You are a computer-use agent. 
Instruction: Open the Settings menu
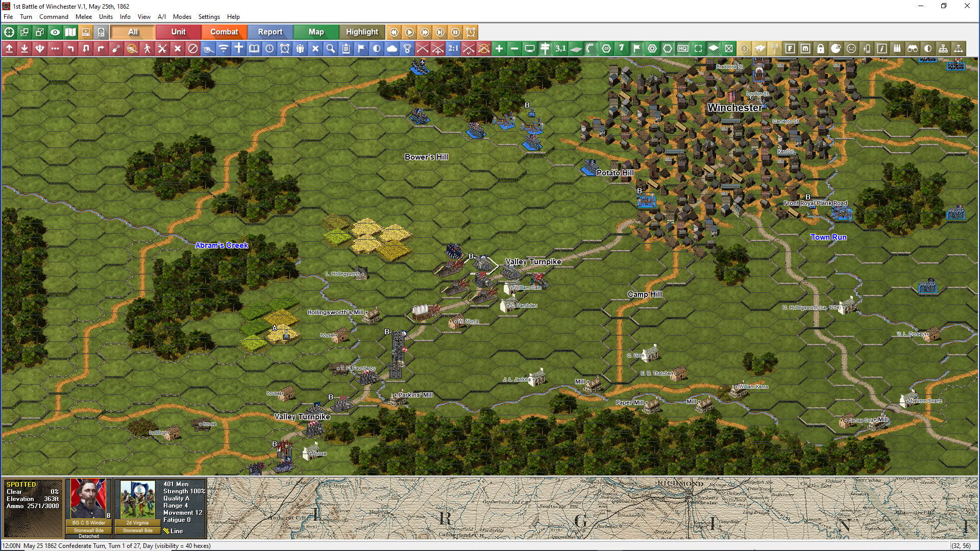209,17
